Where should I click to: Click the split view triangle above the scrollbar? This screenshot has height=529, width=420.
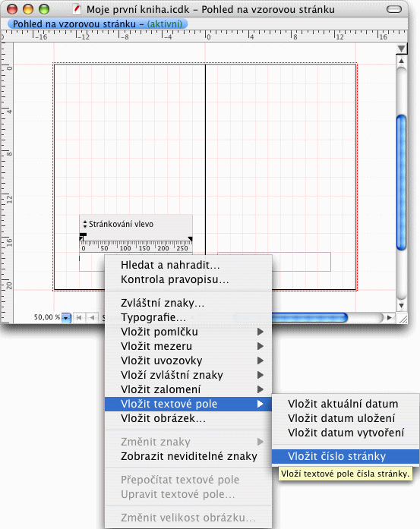[401, 49]
